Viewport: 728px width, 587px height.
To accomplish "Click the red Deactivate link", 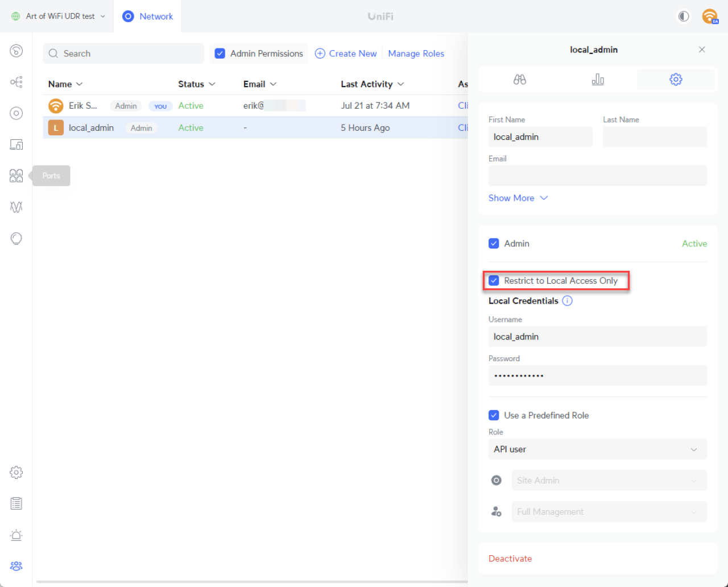I will 510,559.
